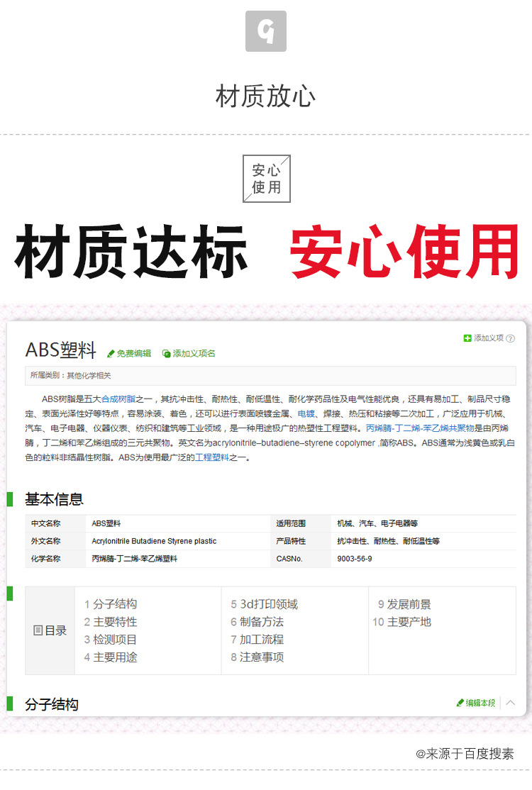Open the 丙烯腈-丁二烯-苯乙烯共聚物 hyperlink
Image resolution: width=532 pixels, height=790 pixels.
420,428
